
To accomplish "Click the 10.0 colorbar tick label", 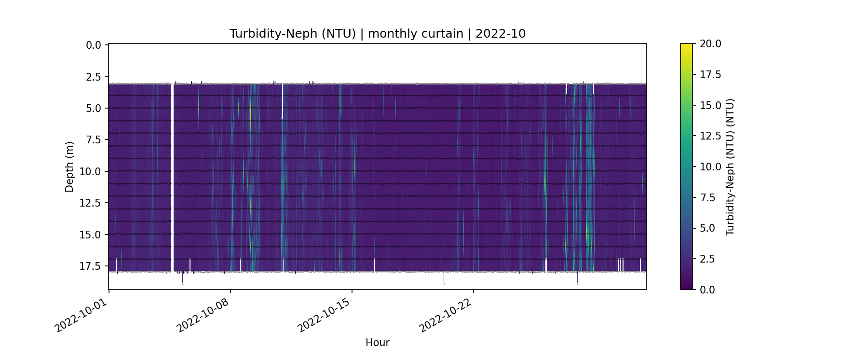I will [710, 167].
